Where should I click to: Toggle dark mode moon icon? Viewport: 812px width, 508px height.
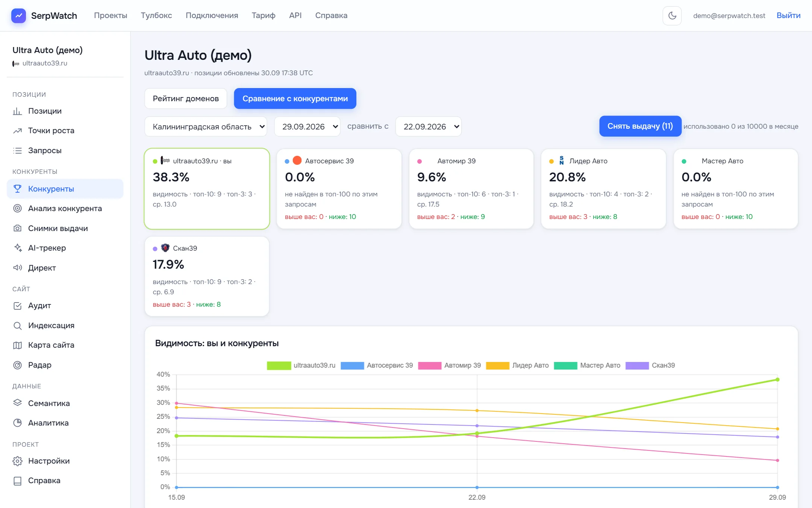[672, 16]
